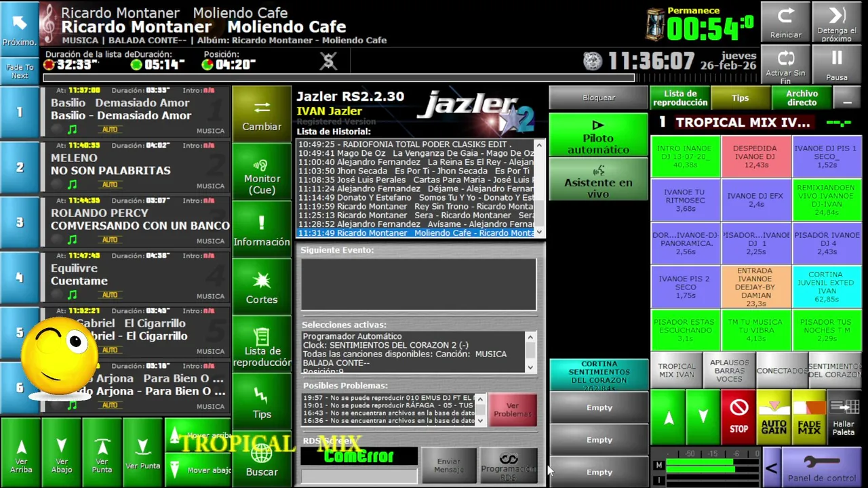Click Mover arriba button
Image resolution: width=868 pixels, height=488 pixels.
click(x=199, y=435)
